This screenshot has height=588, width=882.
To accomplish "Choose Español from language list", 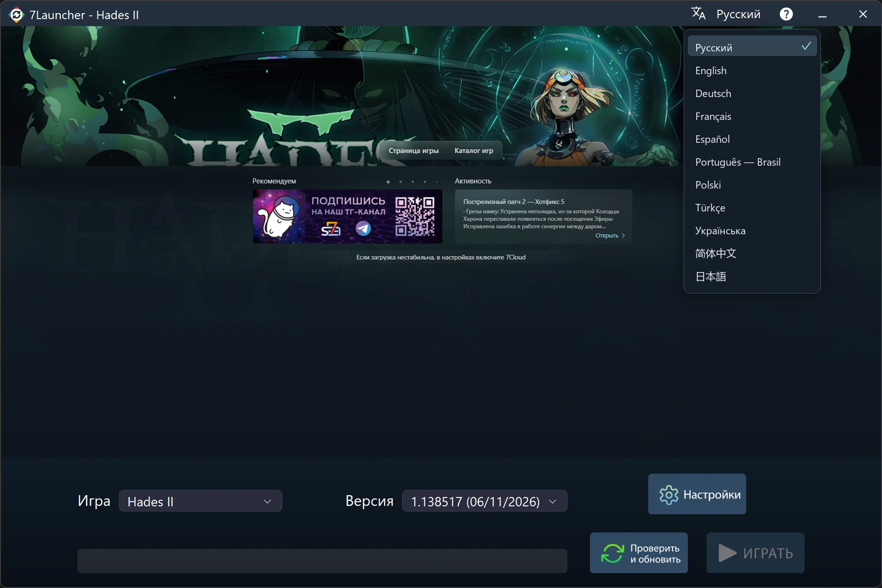I will 752,139.
